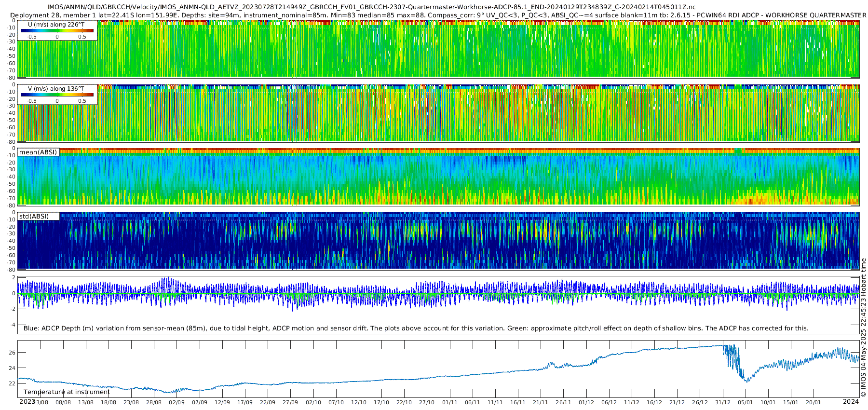Click the 05/01 date tick

click(x=746, y=402)
